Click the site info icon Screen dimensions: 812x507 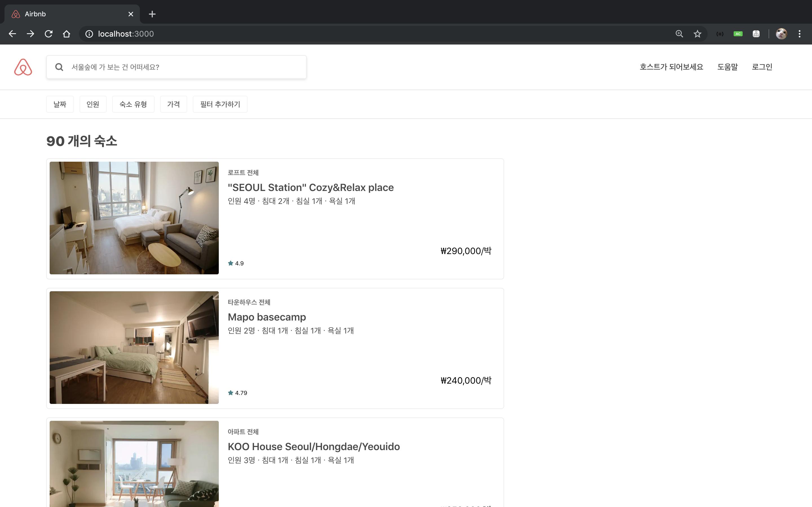tap(89, 34)
